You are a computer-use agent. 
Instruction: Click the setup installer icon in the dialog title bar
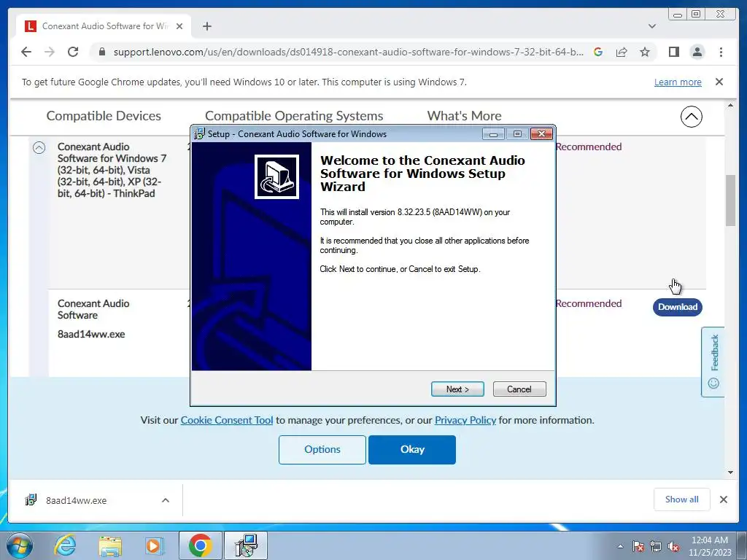tap(199, 134)
